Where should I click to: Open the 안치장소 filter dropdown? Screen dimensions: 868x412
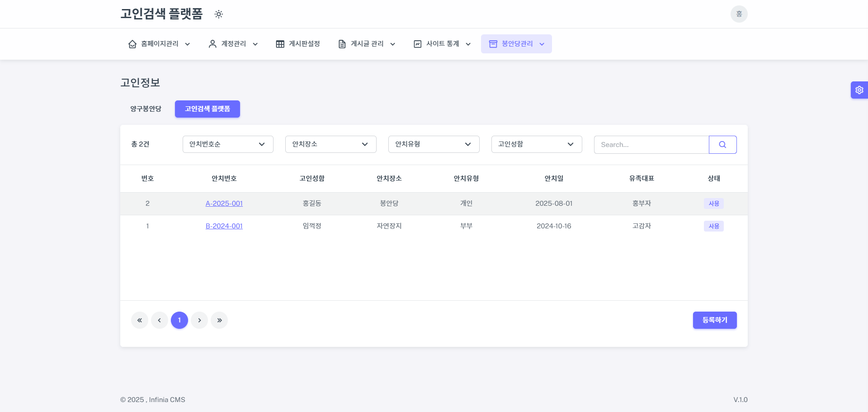tap(330, 144)
